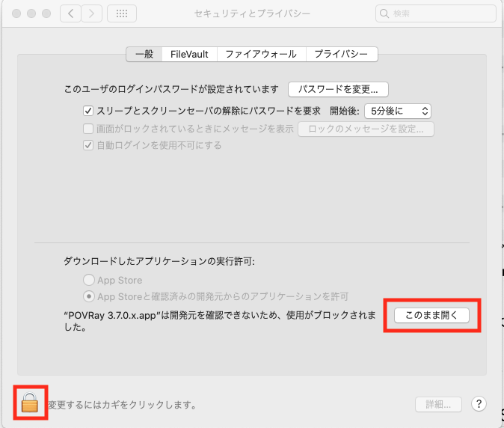Enable show message when screen locked

click(88, 128)
